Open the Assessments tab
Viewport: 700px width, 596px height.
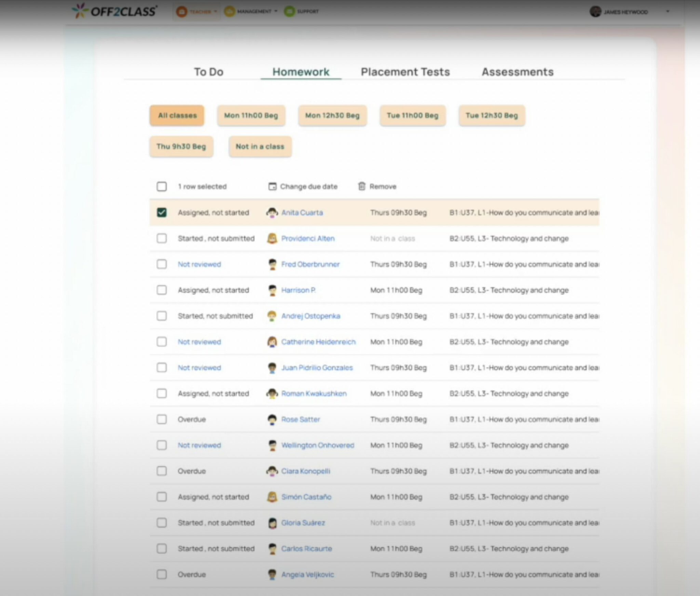[517, 72]
